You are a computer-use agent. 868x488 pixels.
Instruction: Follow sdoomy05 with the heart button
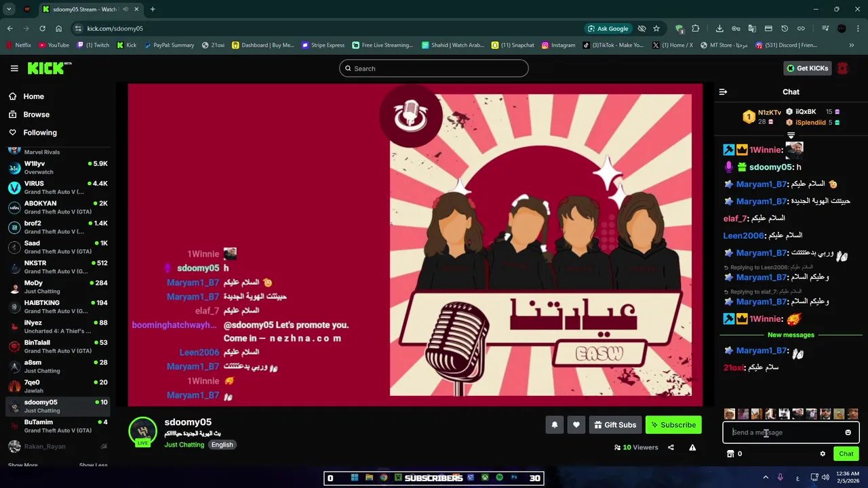coord(576,425)
